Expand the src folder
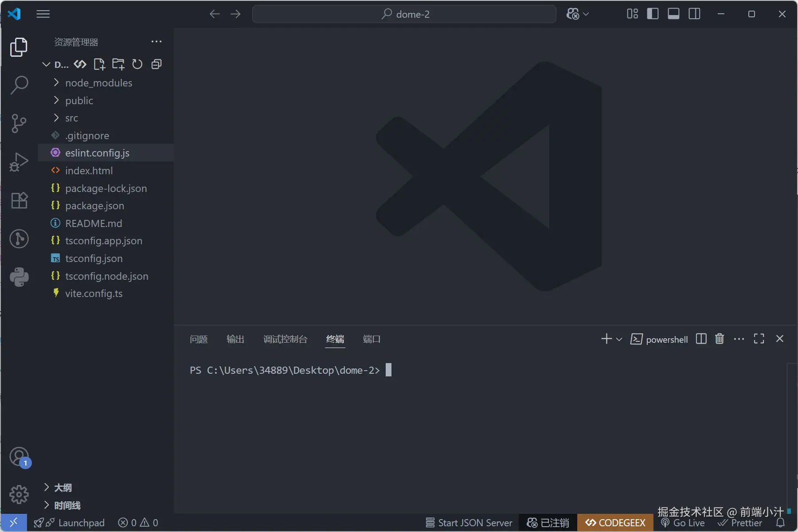Screen dimensions: 798x532 pos(106,118)
